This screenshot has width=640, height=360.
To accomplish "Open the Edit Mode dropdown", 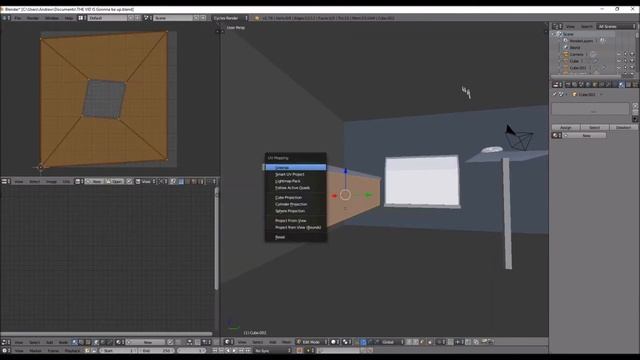I will coord(312,342).
